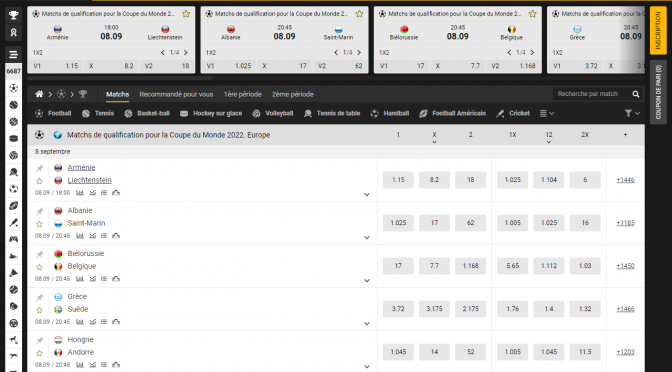Screen dimensions: 672x372
Task: Open +1446 more markets link
Action: point(625,180)
